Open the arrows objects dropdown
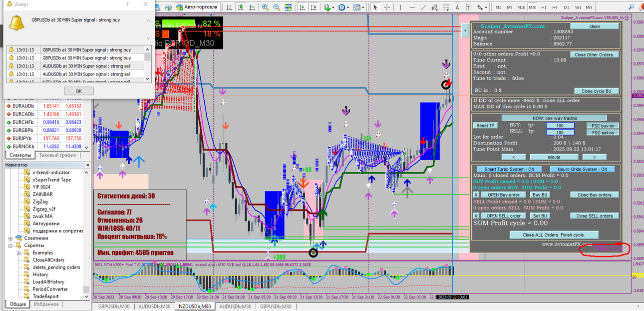This screenshot has height=311, width=644. point(482,7)
